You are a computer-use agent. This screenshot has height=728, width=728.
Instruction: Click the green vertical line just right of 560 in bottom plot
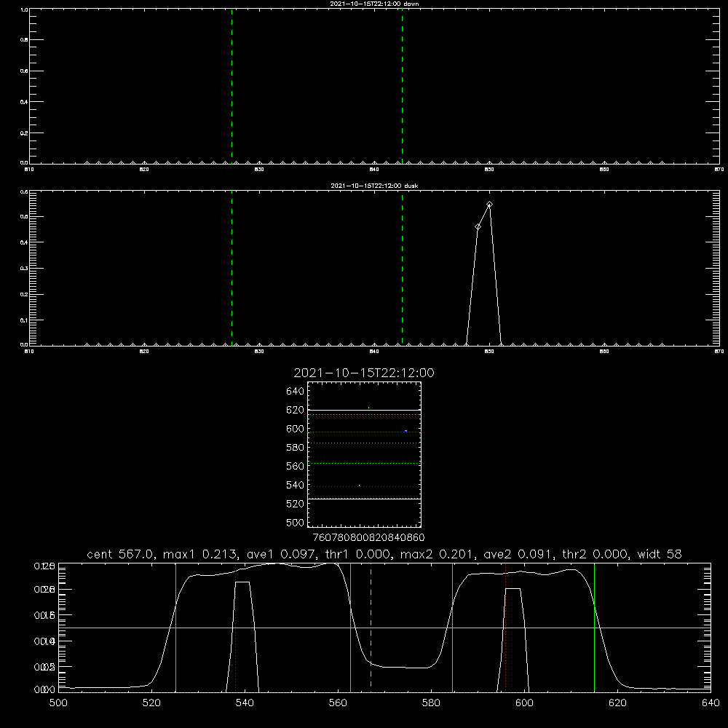tap(351, 627)
